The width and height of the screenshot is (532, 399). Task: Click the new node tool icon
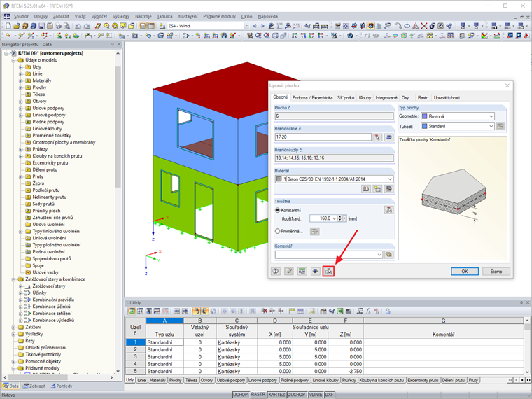(x=8, y=36)
